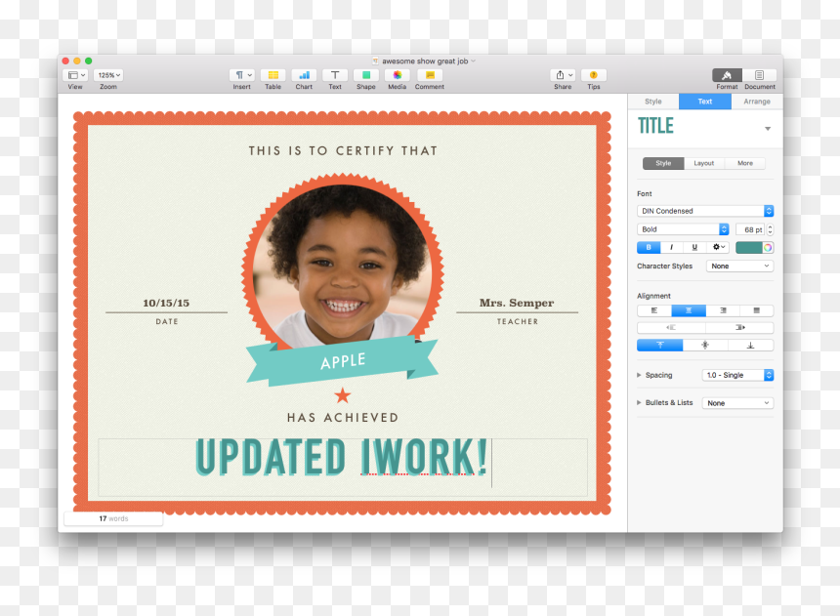Open the 1.0 - Single spacing dropdown

click(x=737, y=375)
